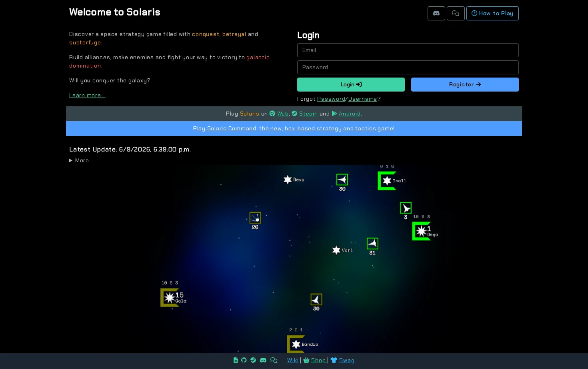
Task: Open the Web platform link
Action: coord(283,114)
